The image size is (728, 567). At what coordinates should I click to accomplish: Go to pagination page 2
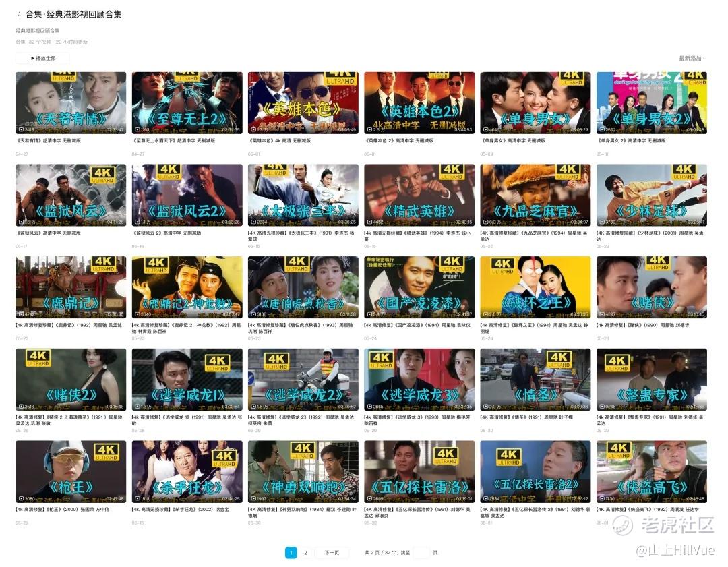coord(305,553)
